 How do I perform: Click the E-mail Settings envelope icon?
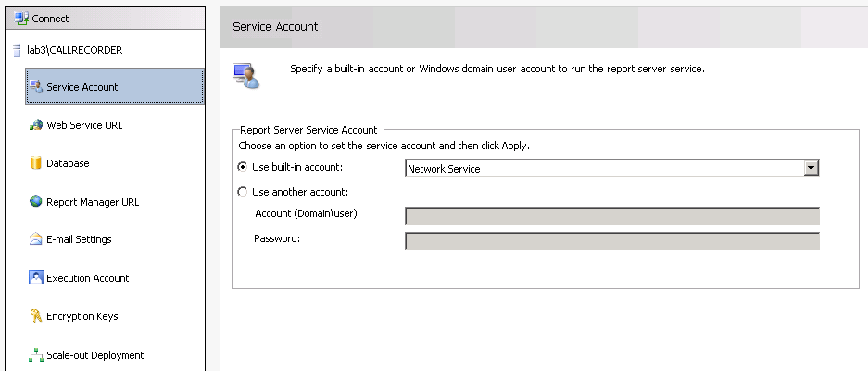(x=36, y=239)
